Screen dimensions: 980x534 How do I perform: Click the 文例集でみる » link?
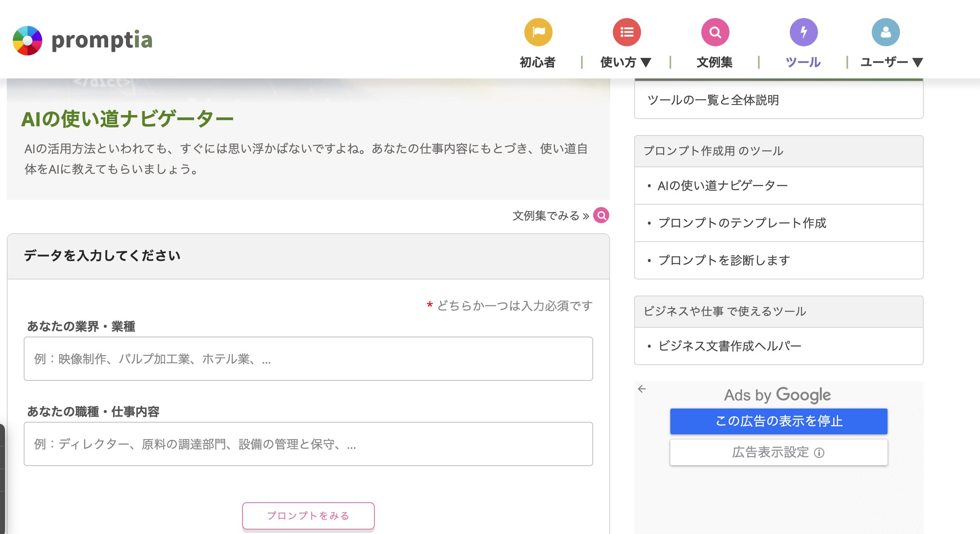551,216
